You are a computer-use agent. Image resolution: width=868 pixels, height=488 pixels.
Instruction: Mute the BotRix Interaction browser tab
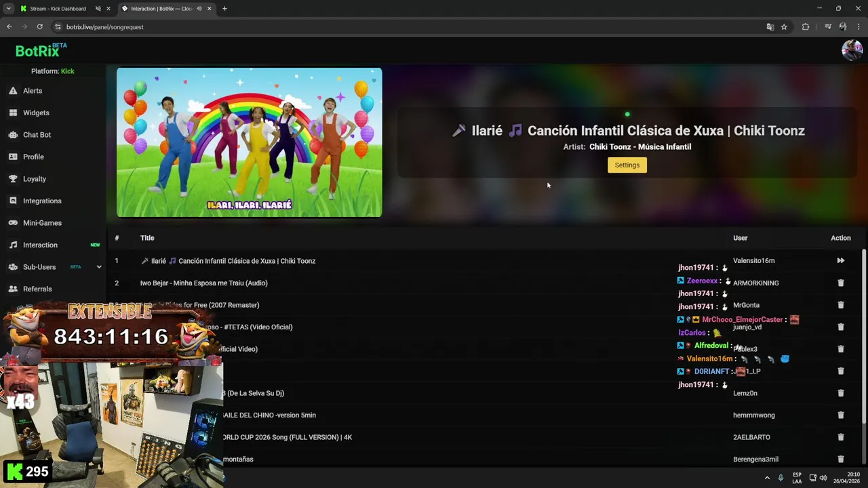point(199,9)
